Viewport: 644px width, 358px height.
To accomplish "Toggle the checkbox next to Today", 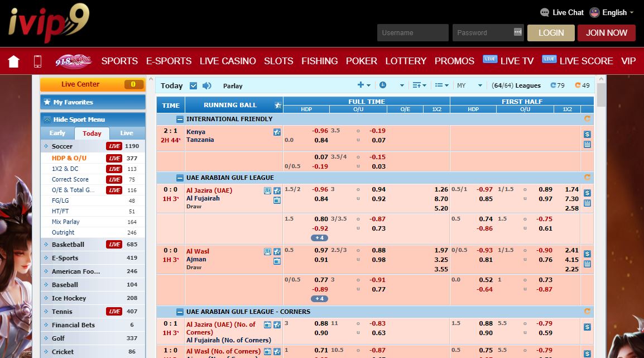I will (194, 85).
